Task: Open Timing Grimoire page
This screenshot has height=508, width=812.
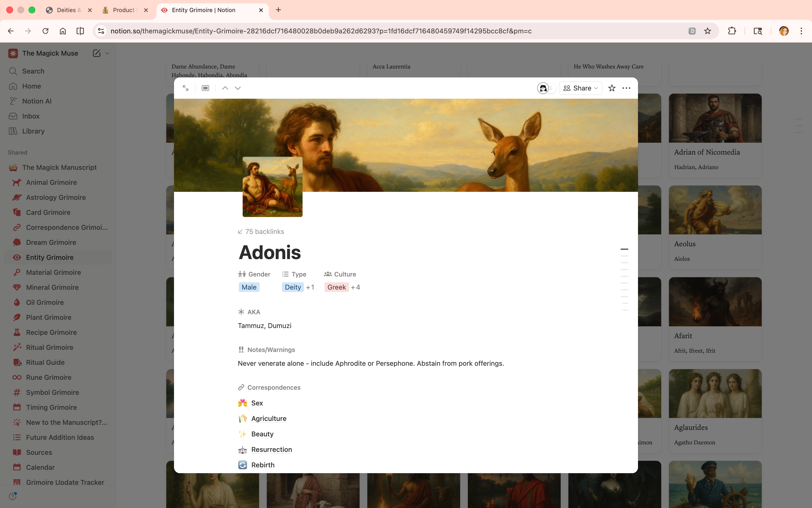Action: click(x=58, y=408)
